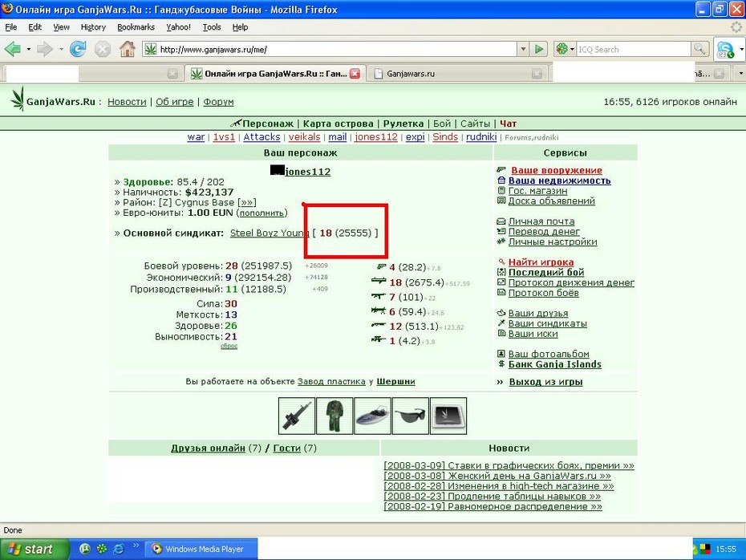Click the building icon beside Ваша недвижимость
This screenshot has height=560, width=746.
tap(501, 181)
